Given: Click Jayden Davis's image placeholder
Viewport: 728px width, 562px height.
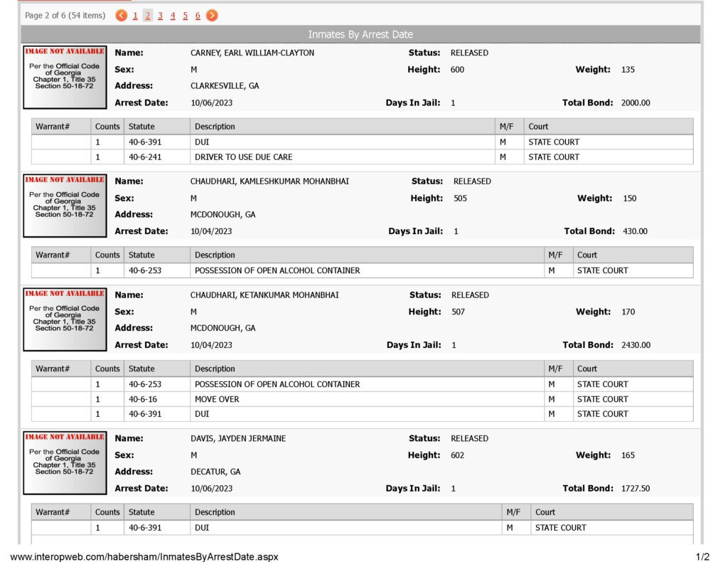Looking at the screenshot, I should click(65, 463).
